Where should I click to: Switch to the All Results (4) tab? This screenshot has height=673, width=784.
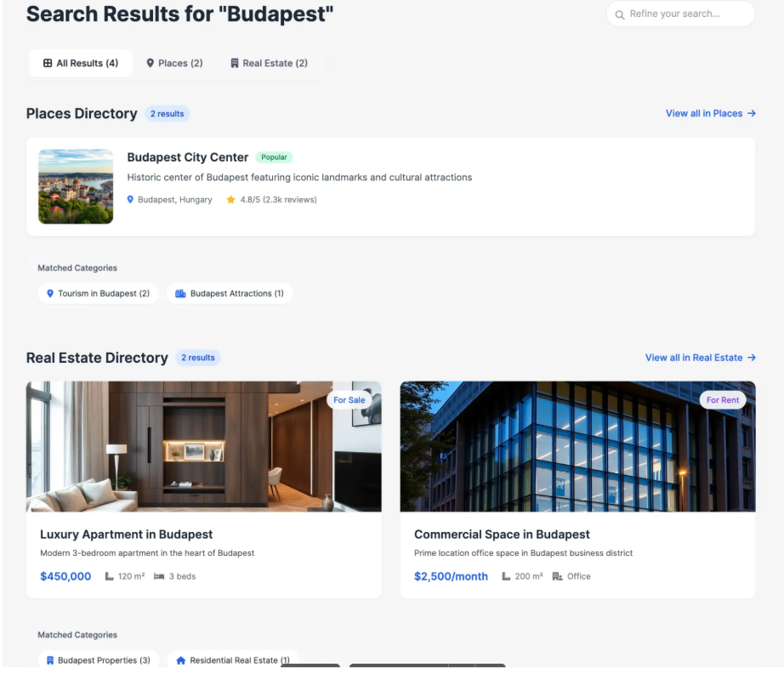click(x=81, y=63)
